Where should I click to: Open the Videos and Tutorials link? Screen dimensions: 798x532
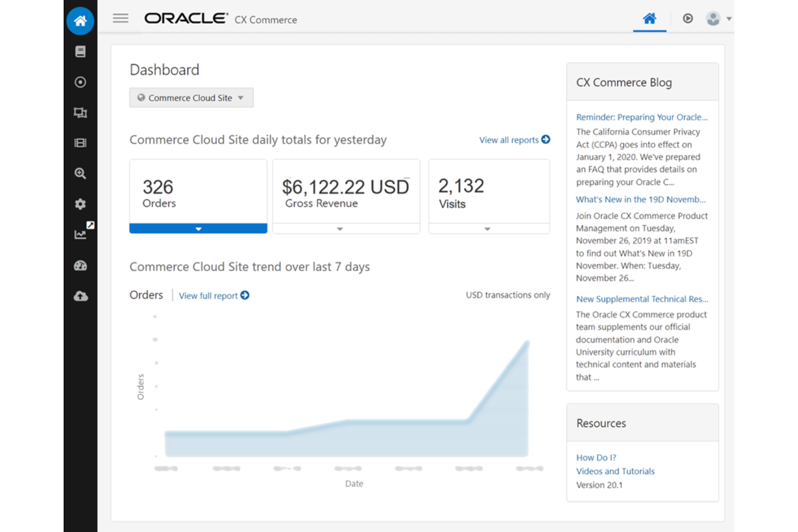[x=615, y=471]
